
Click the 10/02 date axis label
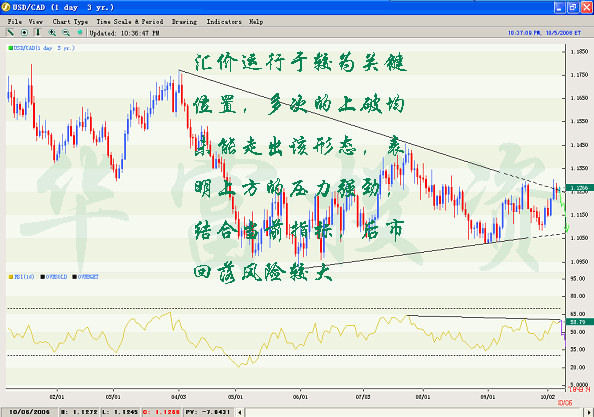(x=547, y=397)
